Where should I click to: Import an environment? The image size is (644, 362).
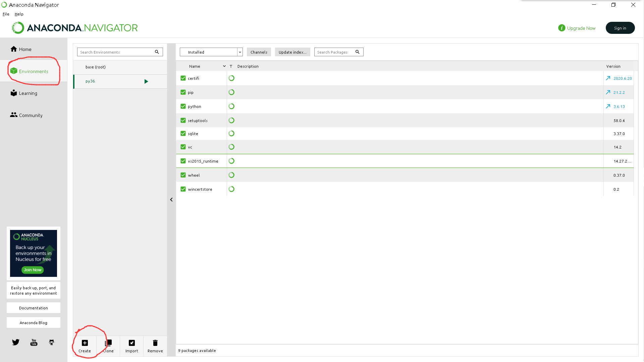click(x=131, y=346)
